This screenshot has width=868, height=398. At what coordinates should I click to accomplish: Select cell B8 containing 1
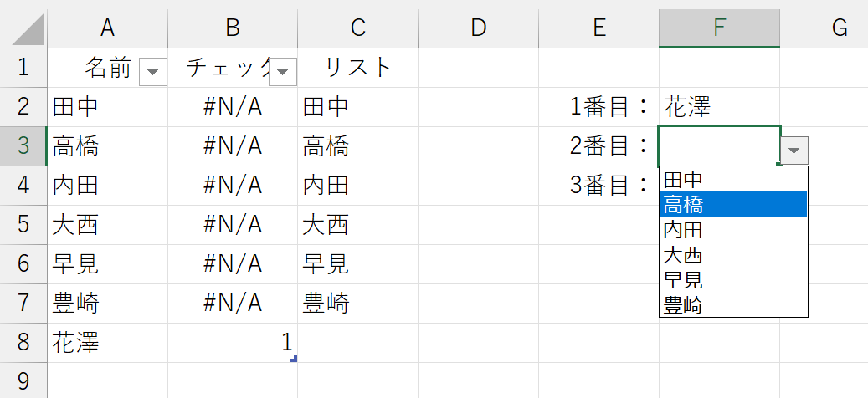pyautogui.click(x=233, y=343)
